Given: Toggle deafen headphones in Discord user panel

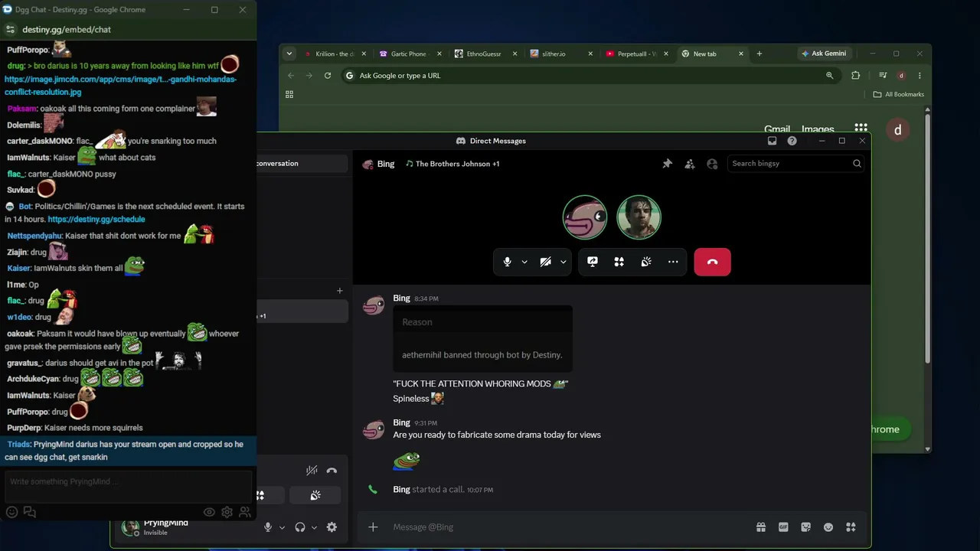Looking at the screenshot, I should coord(300,527).
